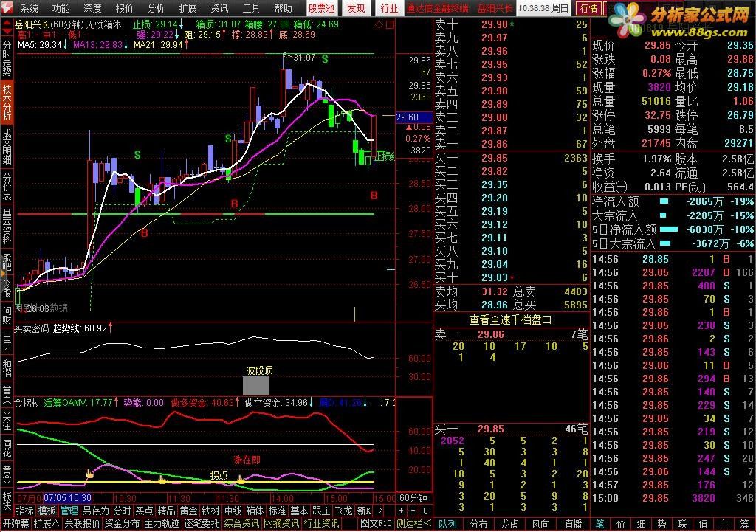Screen dimensions: 756x532
Task: Open the 扩展 menu
Action: 188,8
